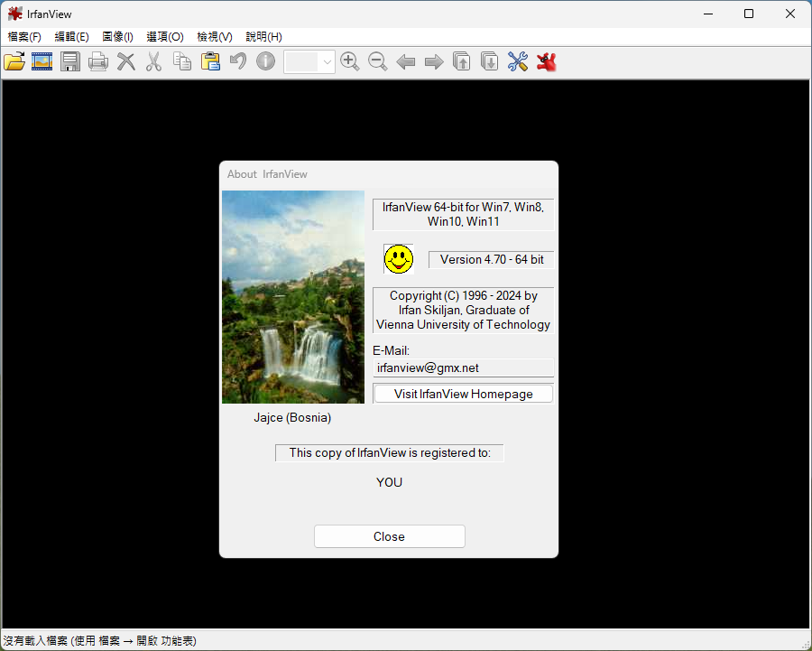This screenshot has height=651, width=812.
Task: Click the Jajce (Bosnia) caption
Action: click(292, 418)
